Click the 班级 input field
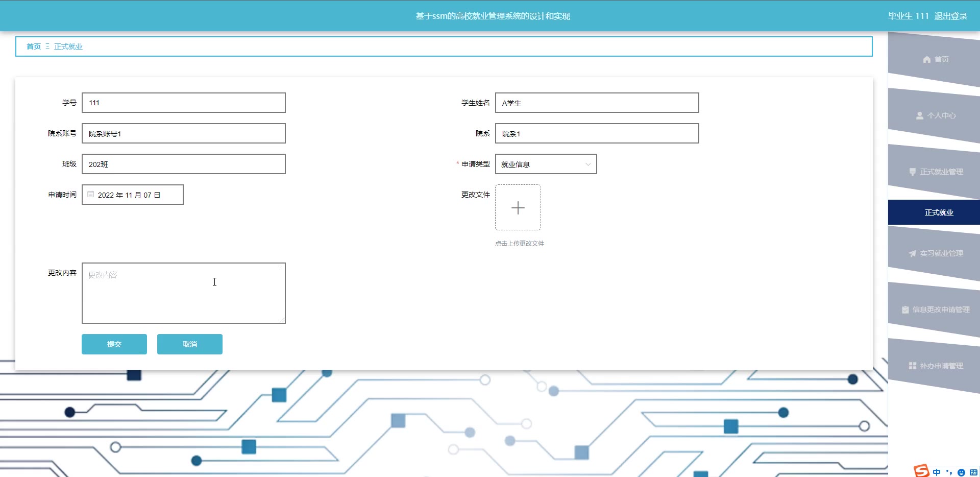 pos(184,164)
